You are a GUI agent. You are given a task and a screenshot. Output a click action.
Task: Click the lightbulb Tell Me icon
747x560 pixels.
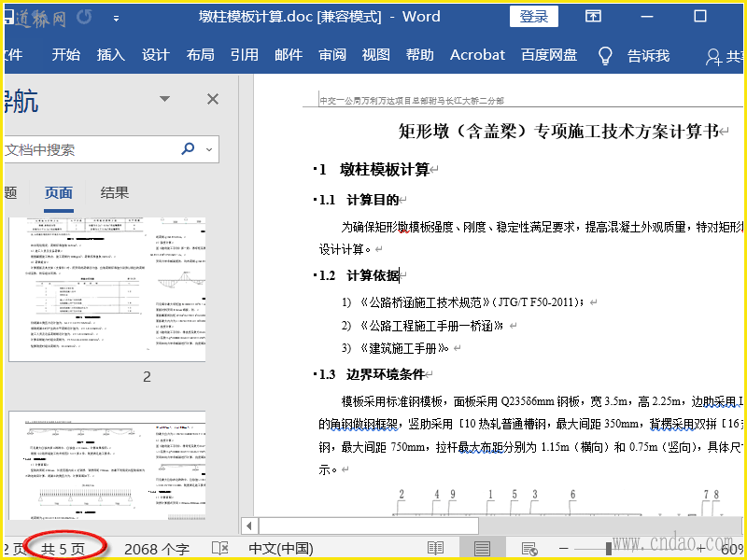point(605,55)
